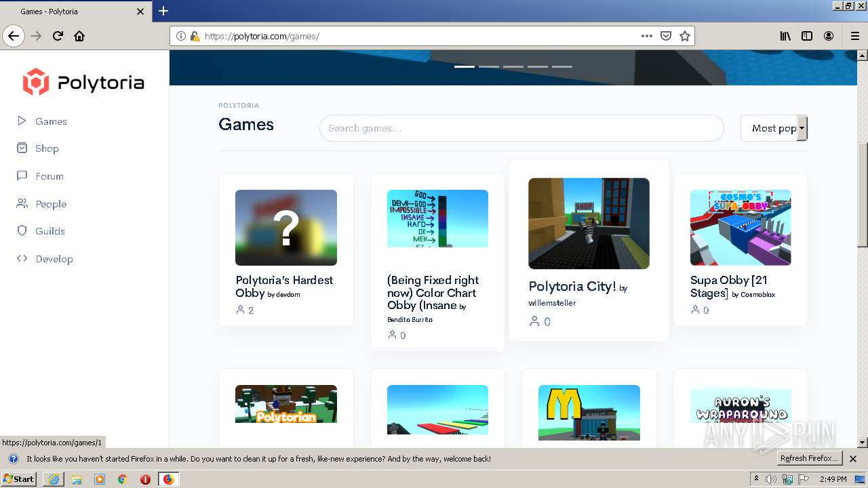Open Games from the sidebar
This screenshot has width=868, height=488.
point(51,121)
